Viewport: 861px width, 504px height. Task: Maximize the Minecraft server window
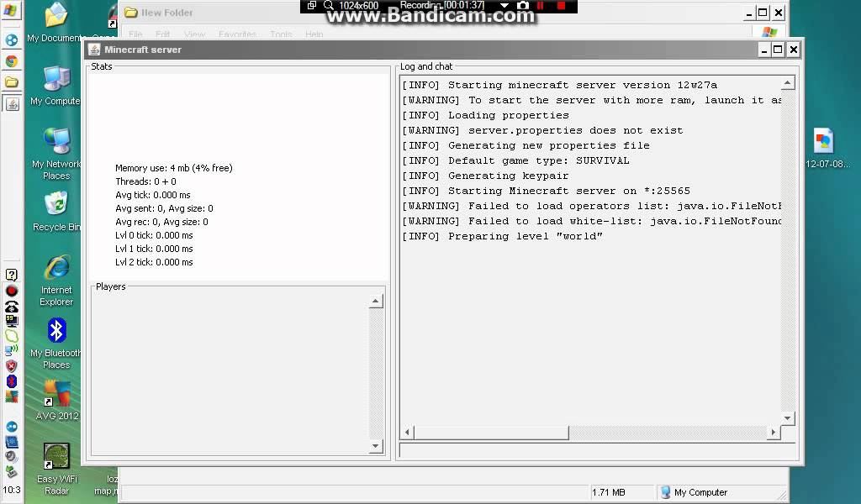[x=778, y=50]
